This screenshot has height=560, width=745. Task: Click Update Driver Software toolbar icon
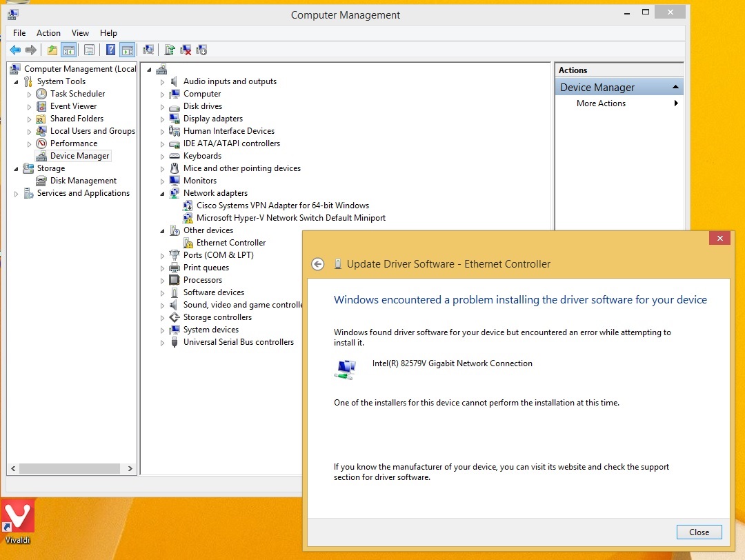pyautogui.click(x=170, y=50)
